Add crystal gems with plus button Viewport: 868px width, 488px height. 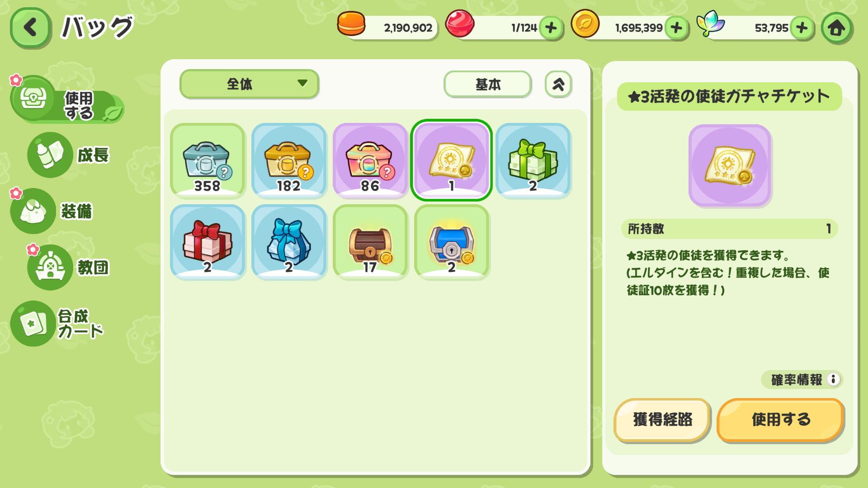tap(802, 28)
